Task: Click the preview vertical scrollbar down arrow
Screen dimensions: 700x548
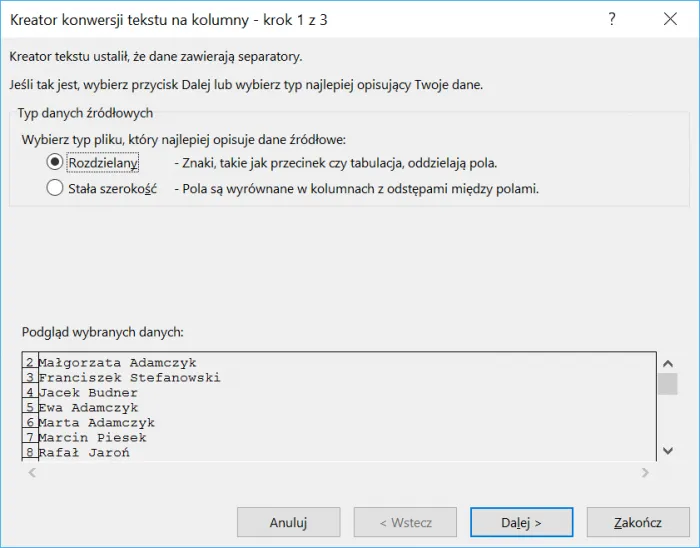Action: pyautogui.click(x=668, y=450)
